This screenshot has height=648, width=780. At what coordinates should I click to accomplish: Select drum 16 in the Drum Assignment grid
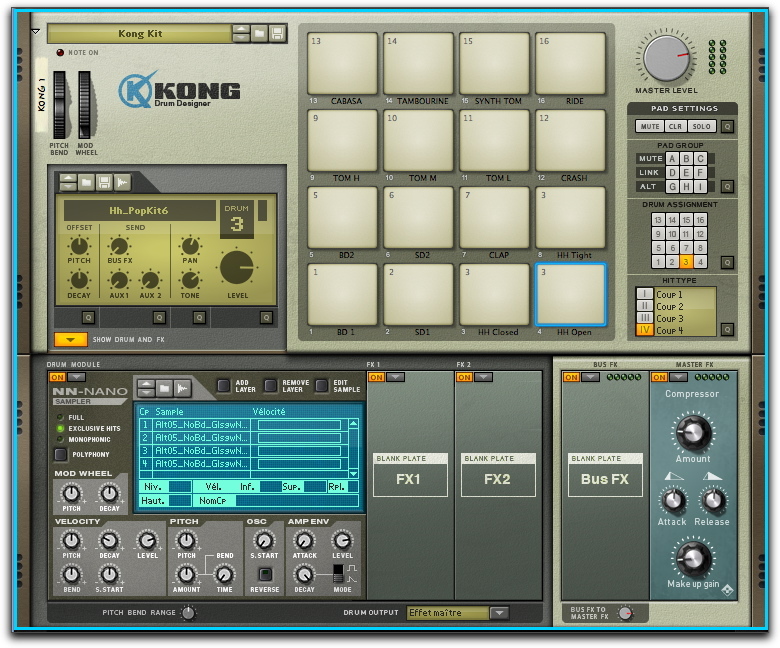700,220
